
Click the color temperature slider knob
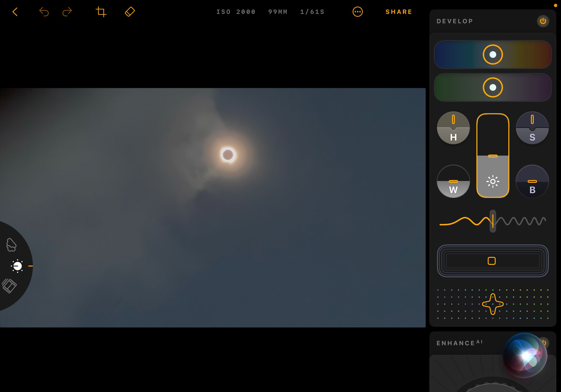point(493,55)
